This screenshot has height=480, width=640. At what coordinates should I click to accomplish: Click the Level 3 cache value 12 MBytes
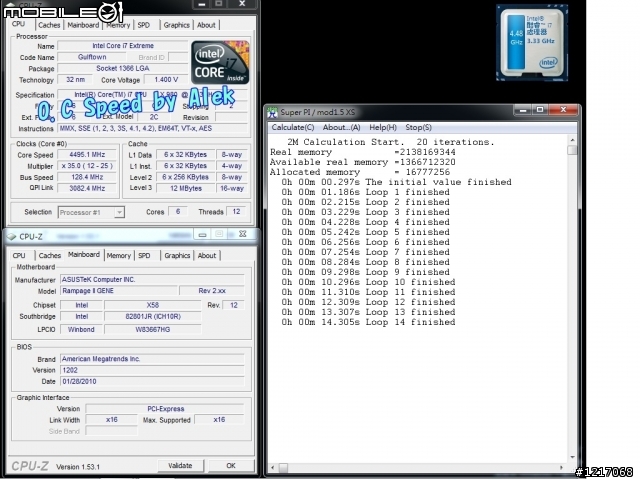(186, 188)
